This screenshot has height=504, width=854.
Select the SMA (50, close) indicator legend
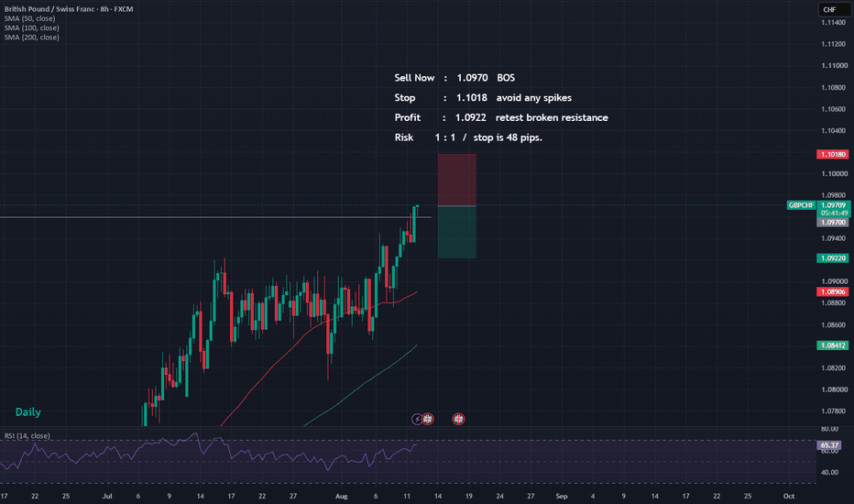coord(30,18)
